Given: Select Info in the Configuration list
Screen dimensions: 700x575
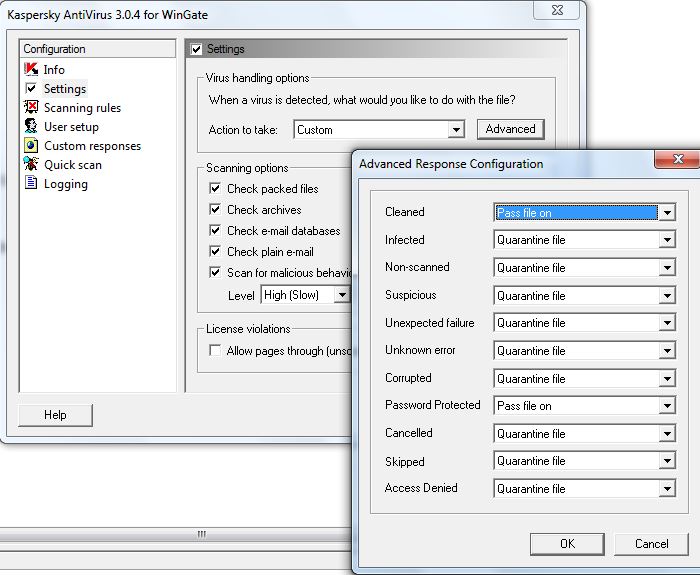Looking at the screenshot, I should (x=54, y=70).
